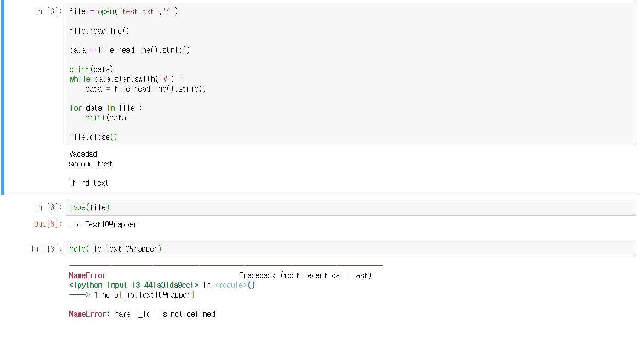644x344 pixels.
Task: Click the indented data = file.readline().strip() line
Action: click(146, 89)
